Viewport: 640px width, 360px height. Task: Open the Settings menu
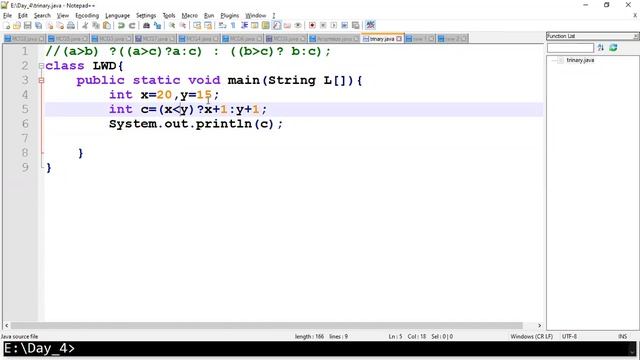146,16
